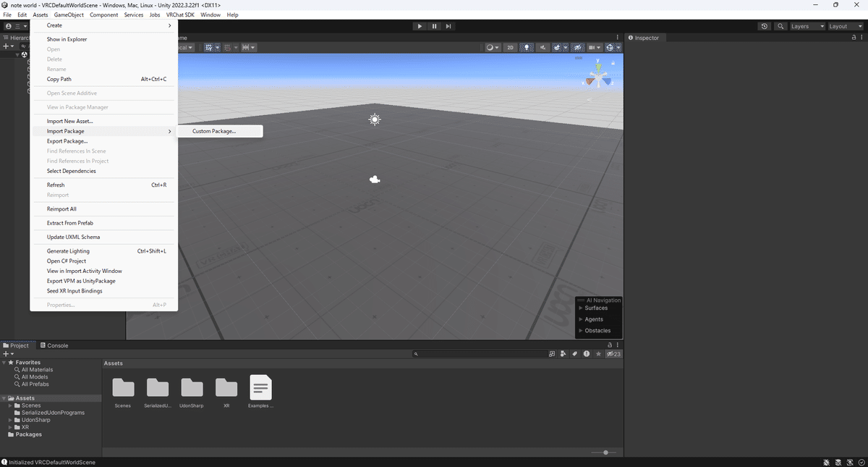Toggle 2D view mode in Scene view
The width and height of the screenshot is (868, 467).
(x=511, y=47)
